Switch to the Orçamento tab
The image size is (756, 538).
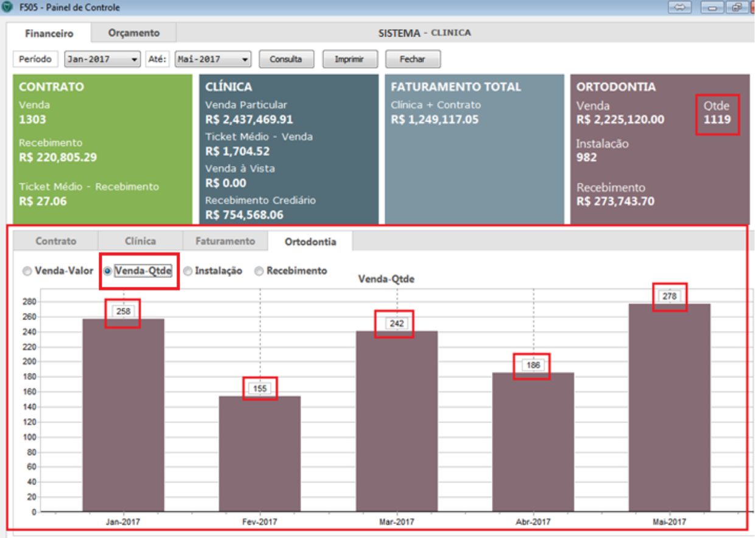(133, 33)
